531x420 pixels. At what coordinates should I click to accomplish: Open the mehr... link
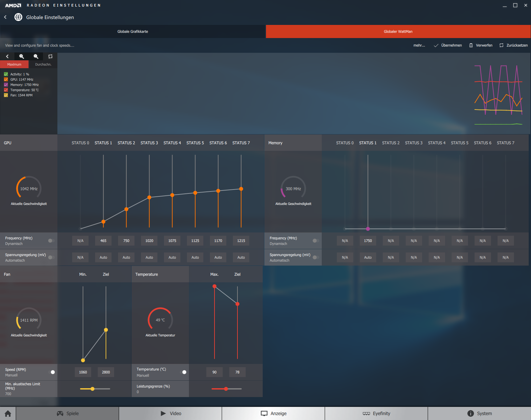pos(419,45)
